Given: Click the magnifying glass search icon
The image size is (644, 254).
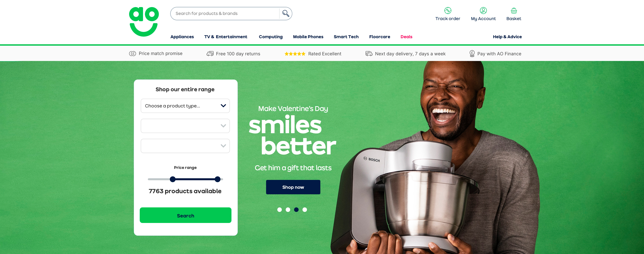Looking at the screenshot, I should coord(285,13).
